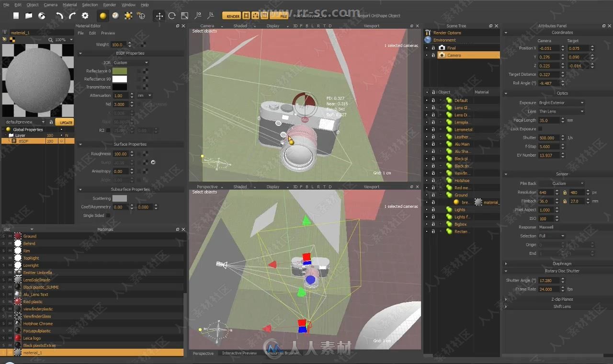
Task: Select the Scale tool icon
Action: coord(184,16)
